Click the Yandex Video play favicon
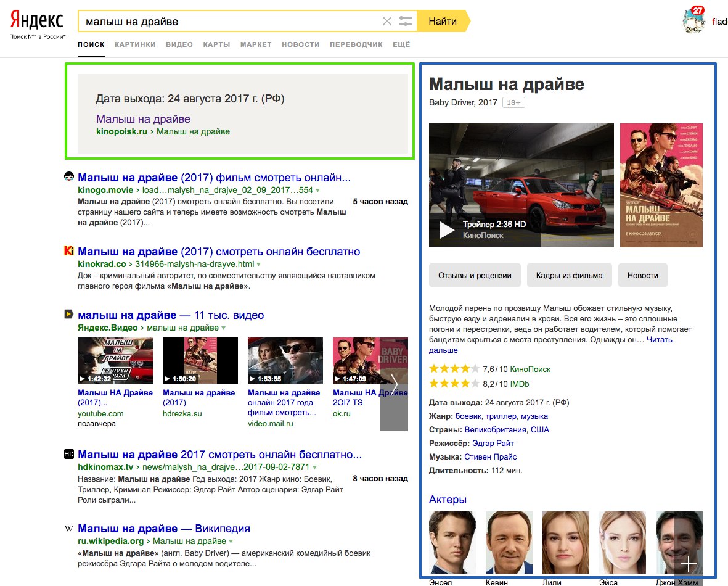Screen dimensions: 728x586 [x=68, y=314]
